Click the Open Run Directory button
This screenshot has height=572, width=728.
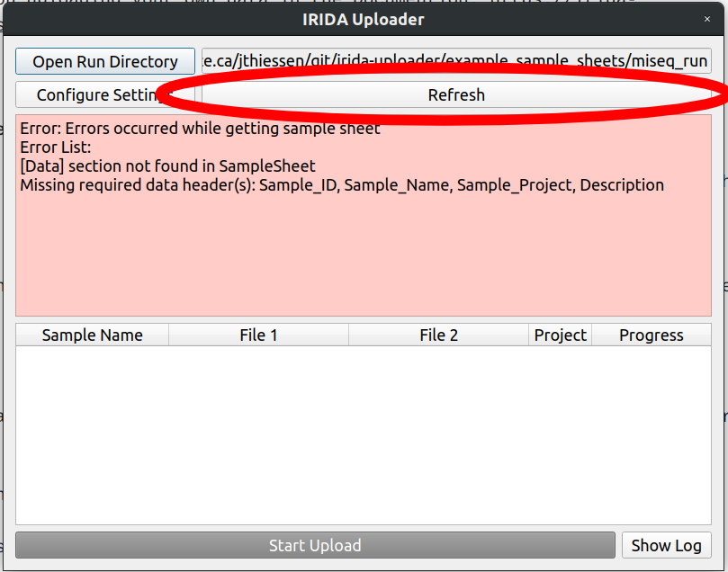coord(105,61)
